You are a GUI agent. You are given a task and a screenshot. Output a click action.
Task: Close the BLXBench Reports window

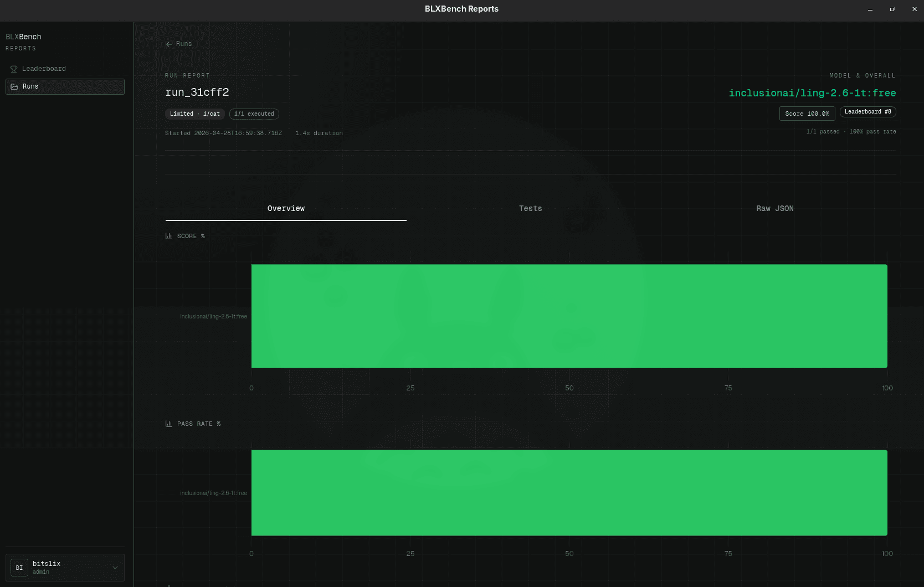914,9
